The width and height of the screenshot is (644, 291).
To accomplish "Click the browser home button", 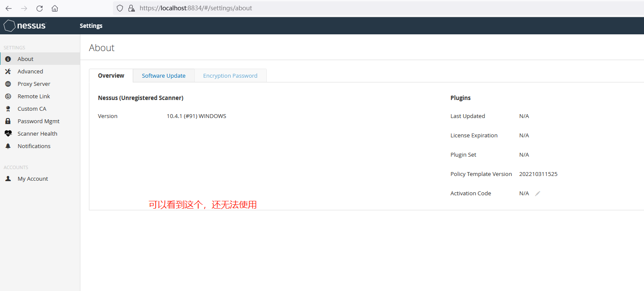I will point(55,8).
